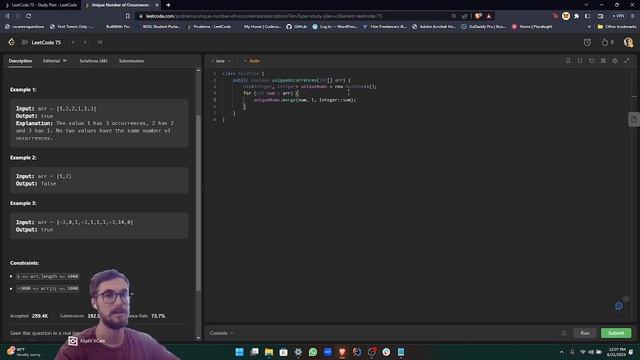Toggle the Auto autocomplete setting
The image size is (640, 360).
pos(252,61)
